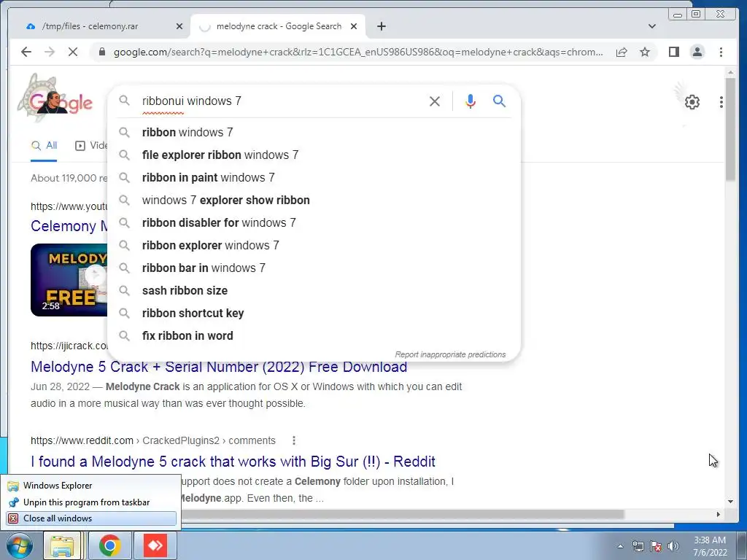Click the Google Doodle logo
747x560 pixels.
[x=55, y=98]
